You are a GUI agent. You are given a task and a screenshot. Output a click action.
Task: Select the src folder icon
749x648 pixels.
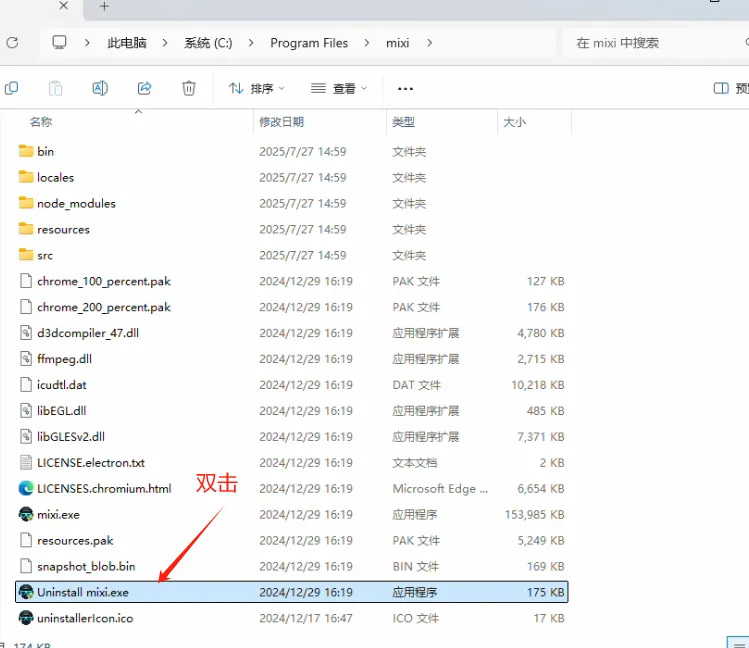(26, 255)
